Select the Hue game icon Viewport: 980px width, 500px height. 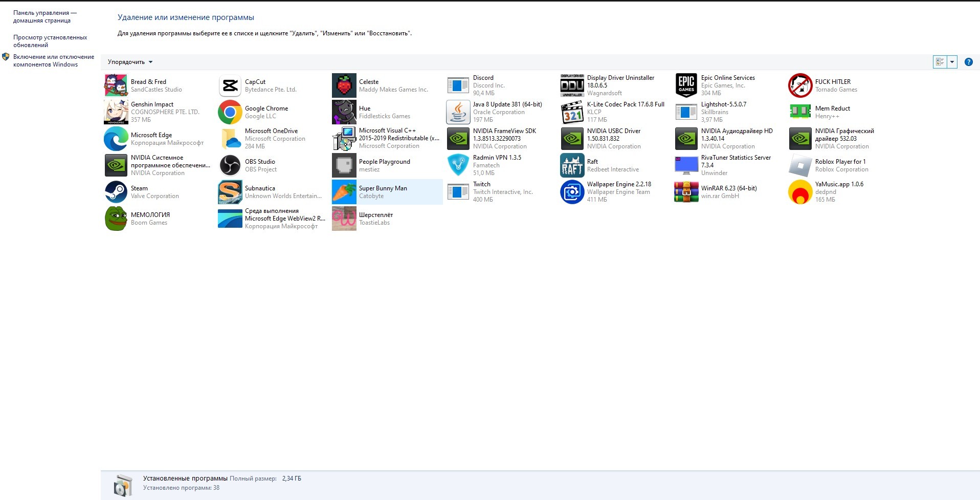344,112
